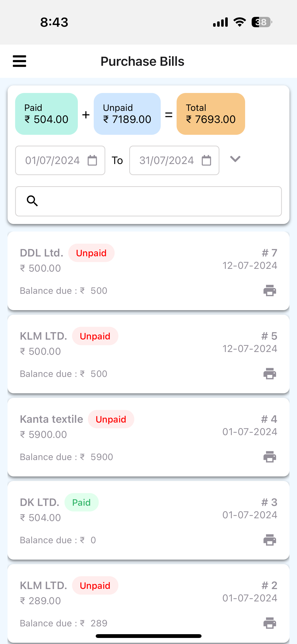Open the Kanta textile bill entry
This screenshot has height=644, width=297.
(148, 437)
